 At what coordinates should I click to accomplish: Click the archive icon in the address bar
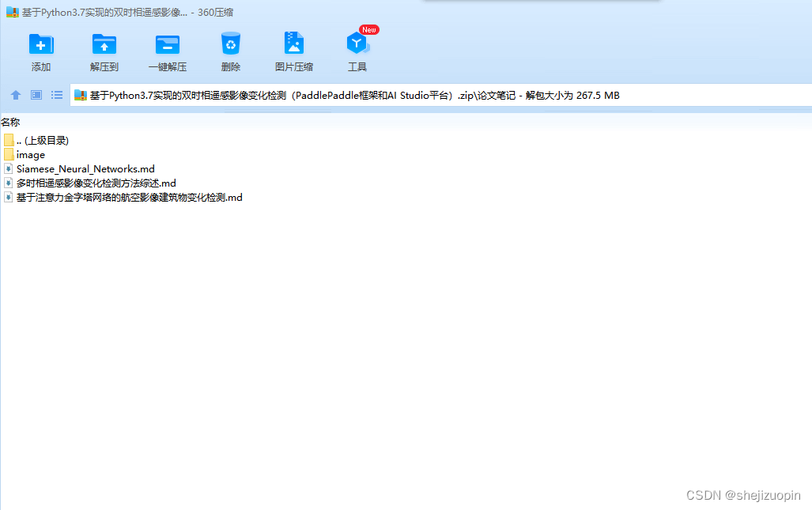[80, 95]
